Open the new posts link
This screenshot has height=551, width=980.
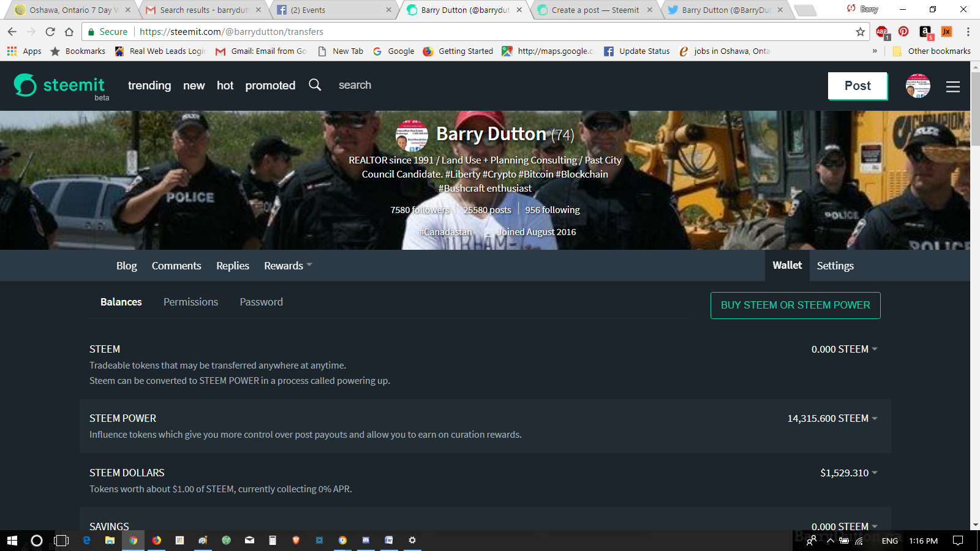pos(194,86)
